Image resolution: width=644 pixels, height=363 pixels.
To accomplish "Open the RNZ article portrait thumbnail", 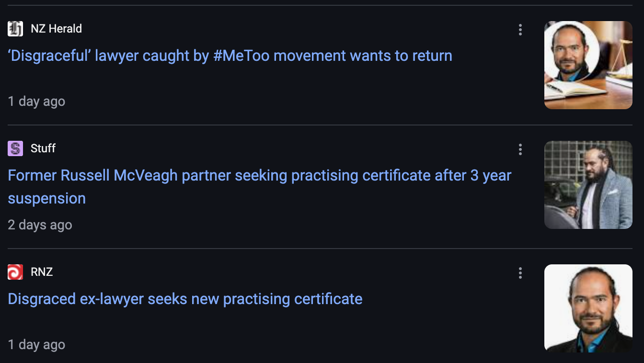I will point(588,308).
